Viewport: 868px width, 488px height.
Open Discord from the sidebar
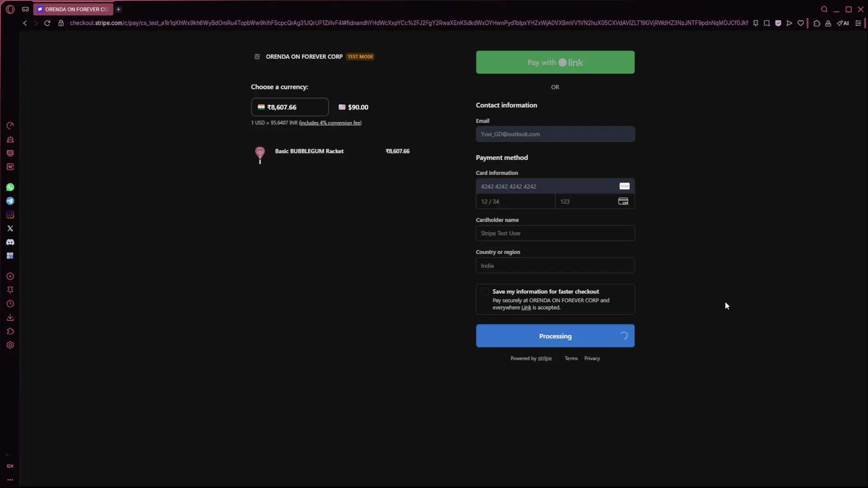(x=10, y=242)
